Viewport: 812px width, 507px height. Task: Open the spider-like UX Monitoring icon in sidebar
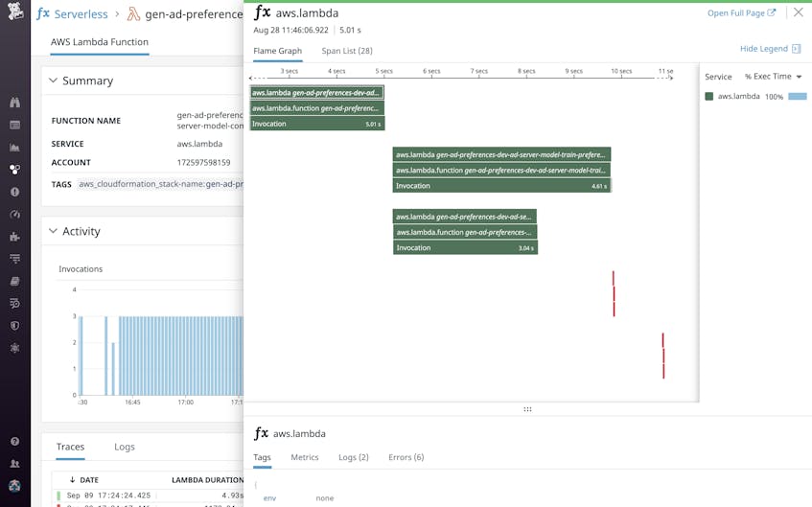(x=14, y=348)
